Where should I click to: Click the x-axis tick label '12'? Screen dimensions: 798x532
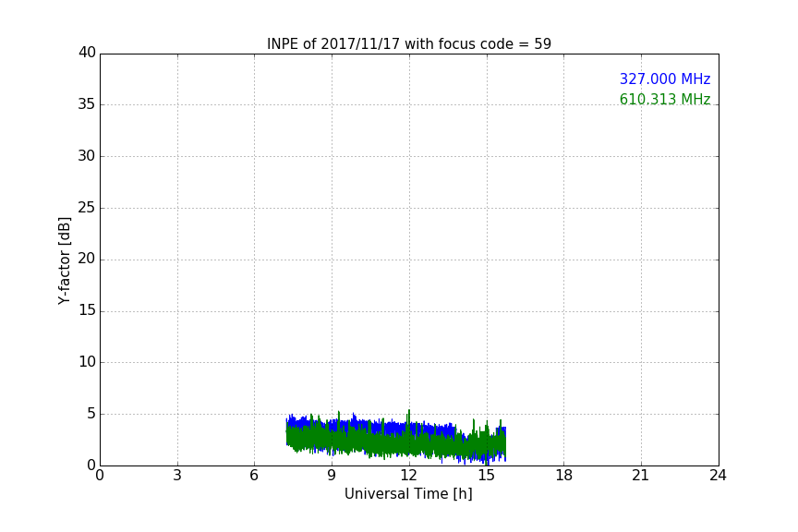click(x=408, y=476)
